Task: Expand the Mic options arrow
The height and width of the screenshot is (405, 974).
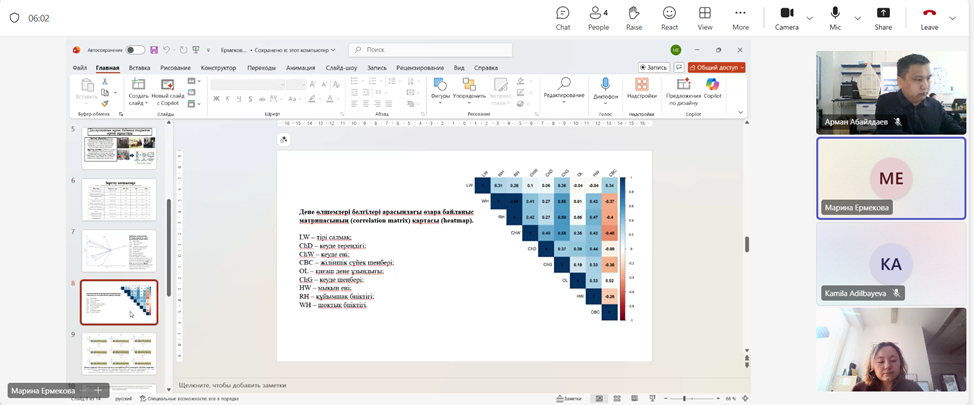Action: coord(857,18)
